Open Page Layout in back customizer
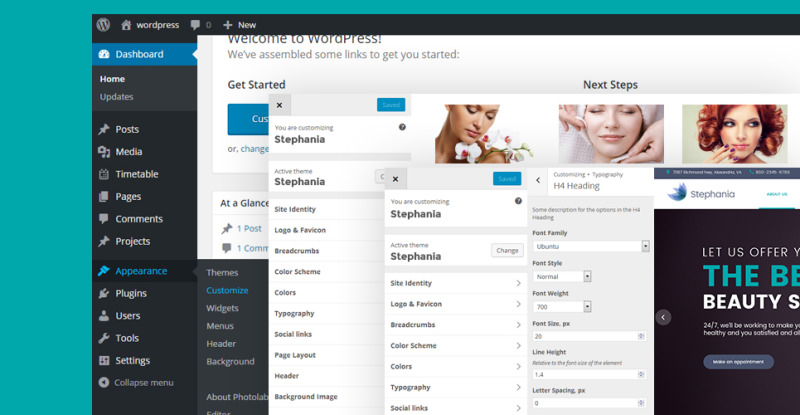This screenshot has height=415, width=800. (327, 355)
